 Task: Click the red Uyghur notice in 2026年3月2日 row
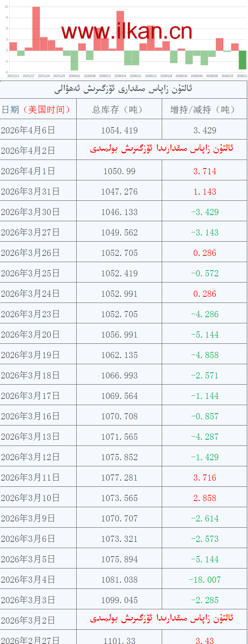[x=162, y=619]
